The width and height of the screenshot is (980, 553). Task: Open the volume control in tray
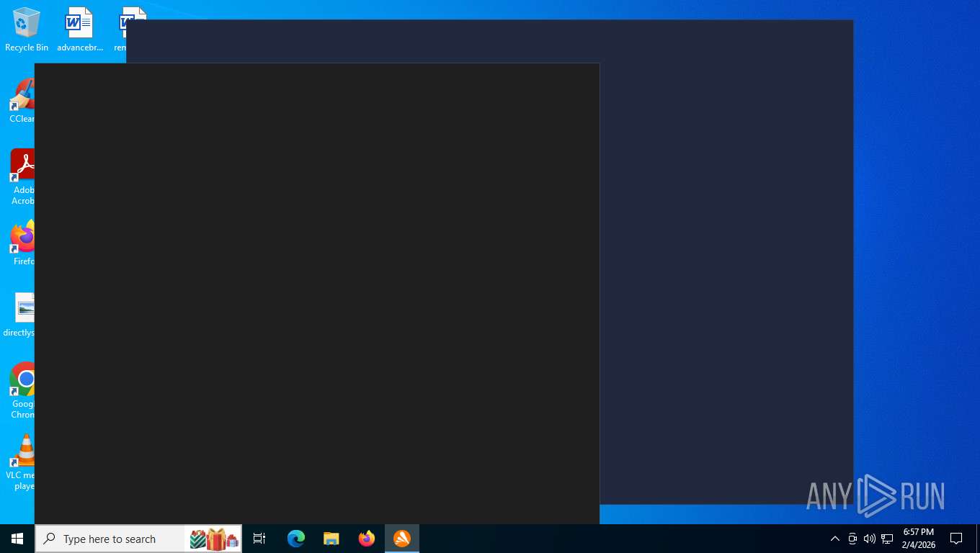point(870,539)
